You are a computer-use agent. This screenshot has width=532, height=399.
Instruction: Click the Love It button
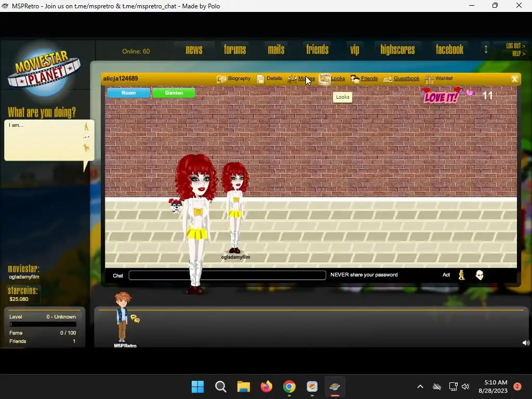pos(442,96)
